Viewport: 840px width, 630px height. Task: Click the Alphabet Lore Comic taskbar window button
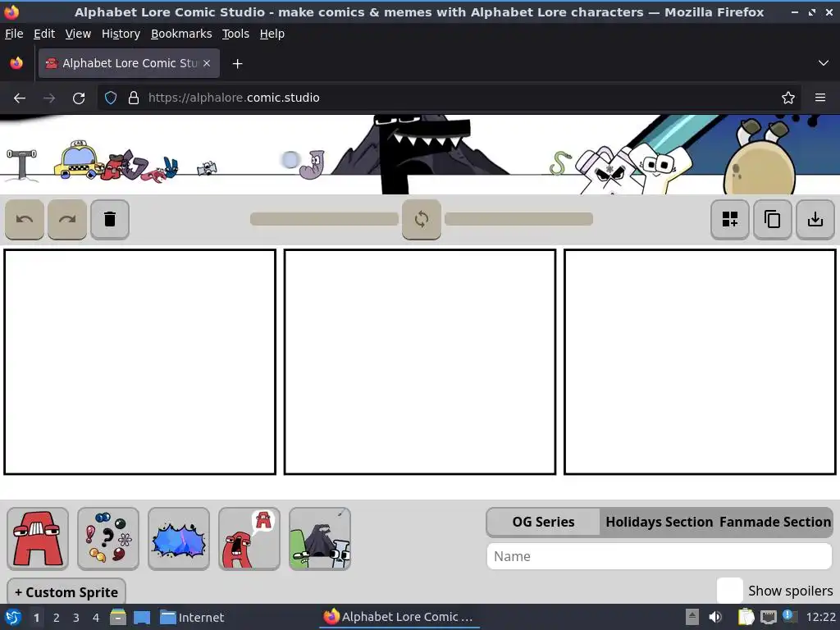click(x=399, y=617)
